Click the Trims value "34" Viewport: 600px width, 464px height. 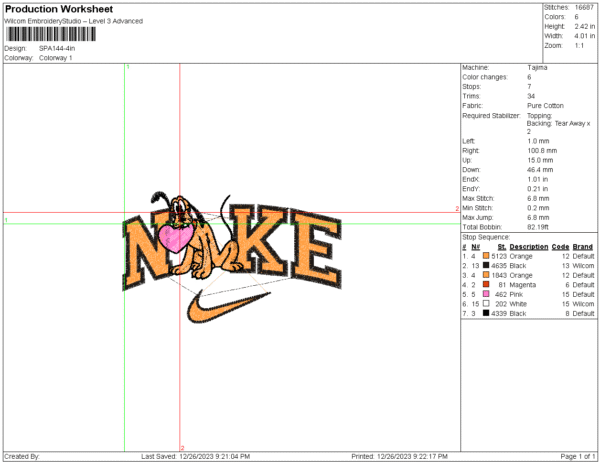click(x=531, y=96)
